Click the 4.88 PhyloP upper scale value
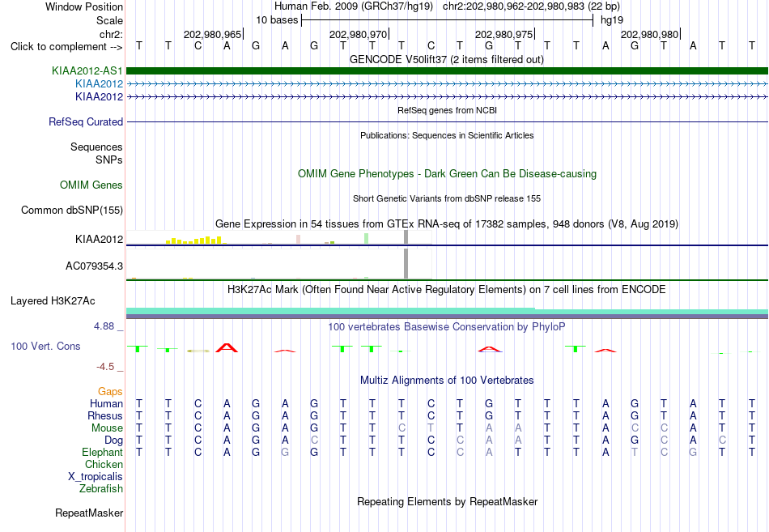The image size is (769, 532). [104, 326]
